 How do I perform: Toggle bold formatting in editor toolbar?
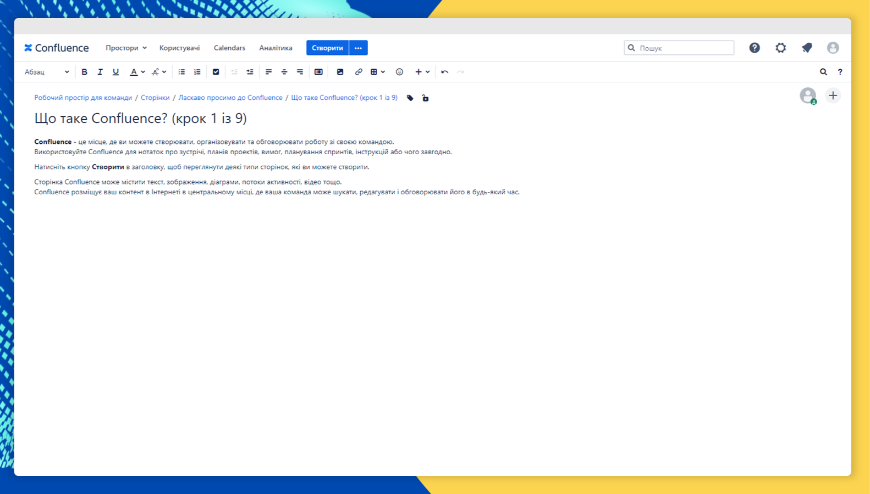(84, 72)
